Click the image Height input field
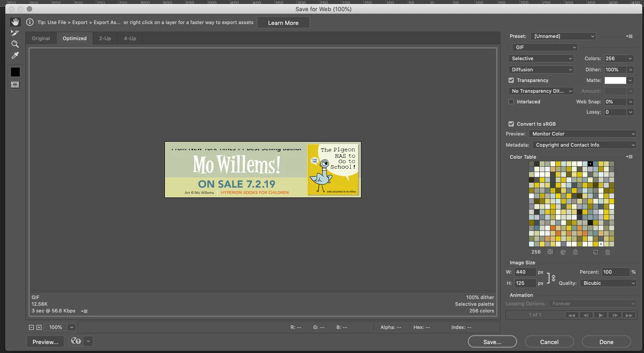This screenshot has width=644, height=353. click(x=525, y=283)
